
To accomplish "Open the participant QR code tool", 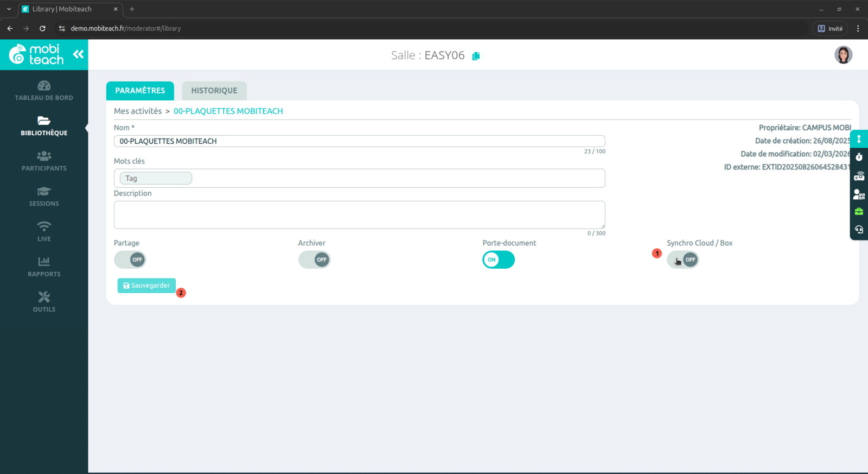I will pos(859,194).
